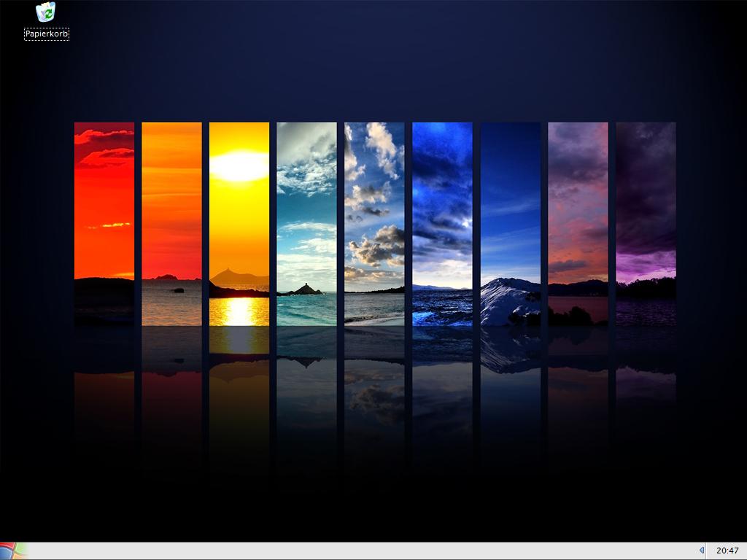Click the Papierkorb text label
Screen dimensions: 747x560
coord(47,34)
